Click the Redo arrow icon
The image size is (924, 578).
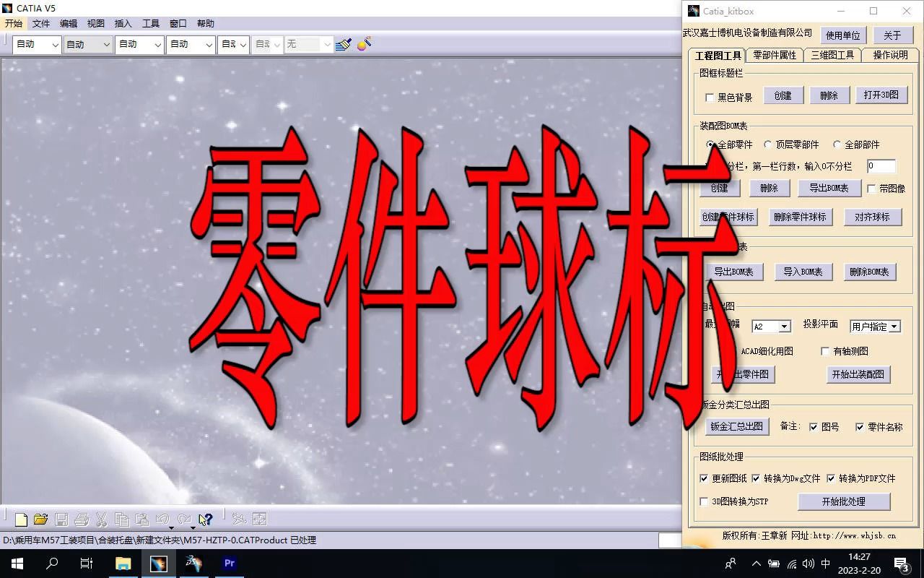click(x=184, y=519)
